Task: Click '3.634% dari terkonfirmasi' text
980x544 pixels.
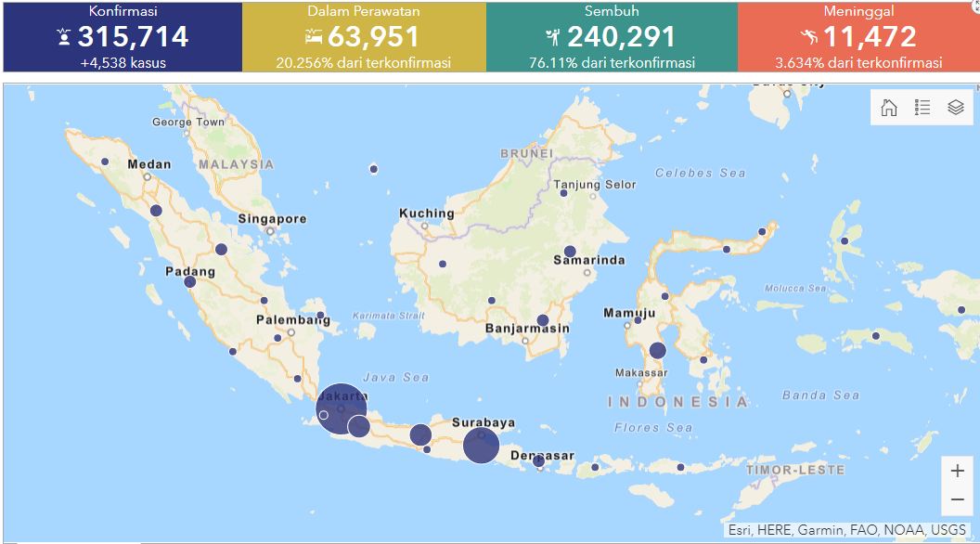Action: point(858,62)
